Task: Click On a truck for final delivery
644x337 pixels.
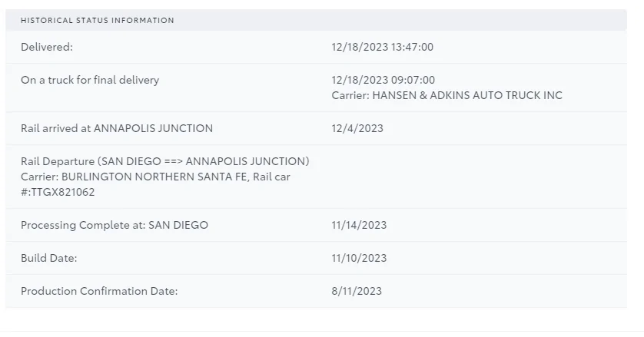Action: (90, 80)
